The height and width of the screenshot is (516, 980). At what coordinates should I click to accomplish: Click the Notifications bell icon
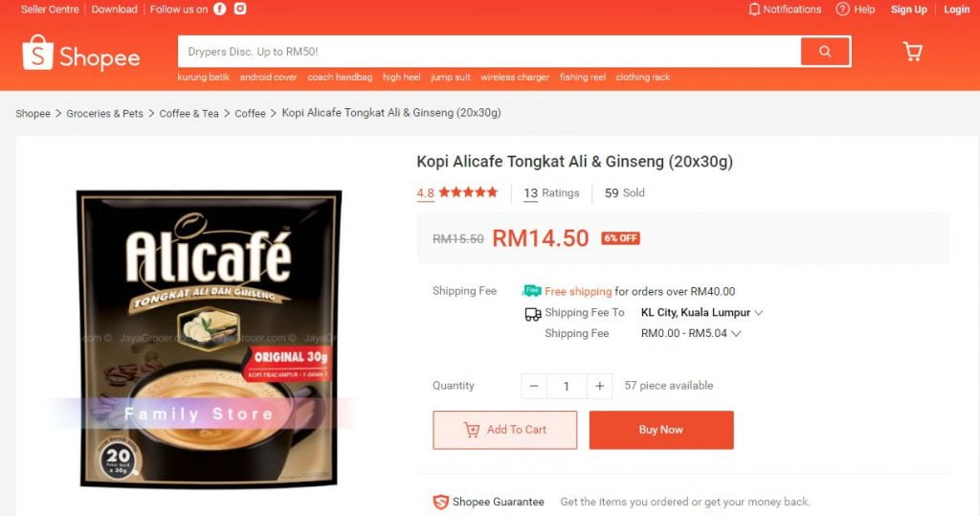click(754, 10)
